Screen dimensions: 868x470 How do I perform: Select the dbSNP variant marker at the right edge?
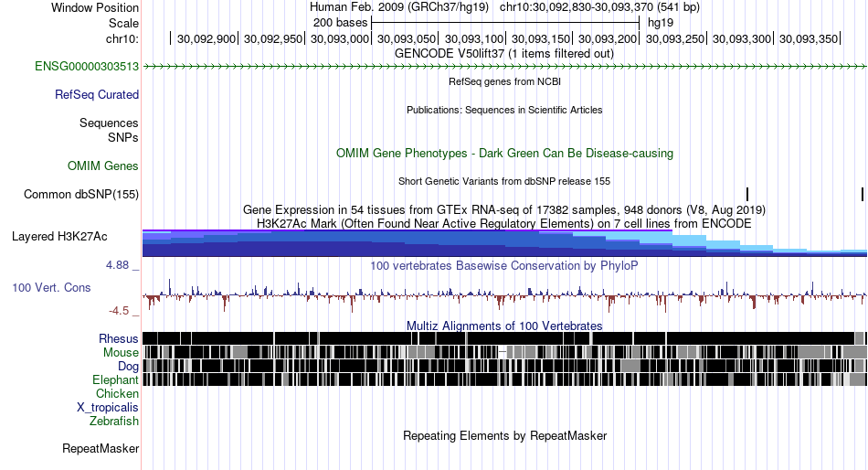click(863, 195)
